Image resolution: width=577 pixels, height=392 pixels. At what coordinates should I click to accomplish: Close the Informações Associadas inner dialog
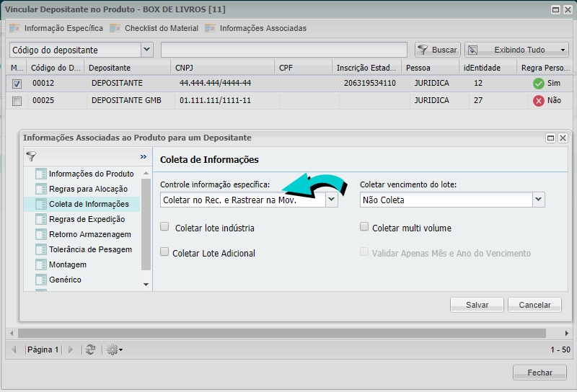(x=563, y=138)
